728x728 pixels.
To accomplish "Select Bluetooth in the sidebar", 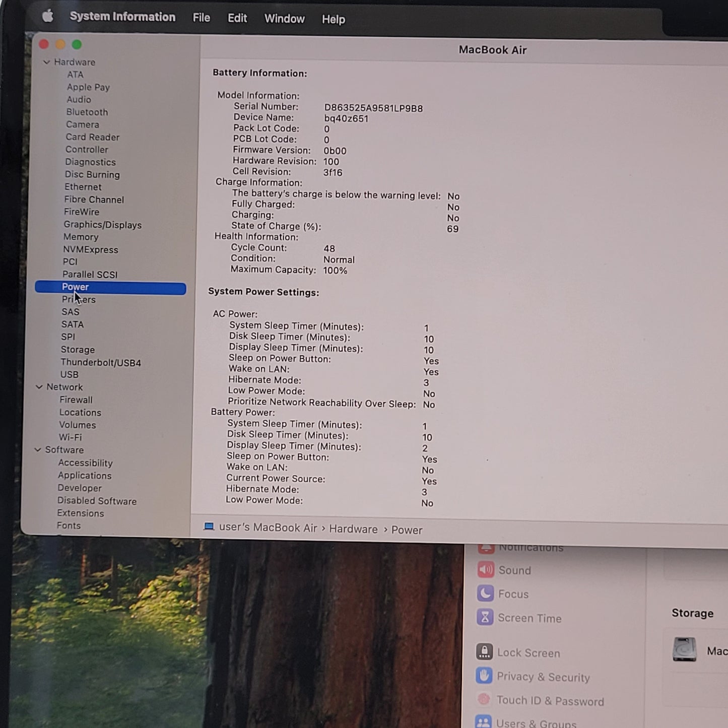I will (x=87, y=112).
